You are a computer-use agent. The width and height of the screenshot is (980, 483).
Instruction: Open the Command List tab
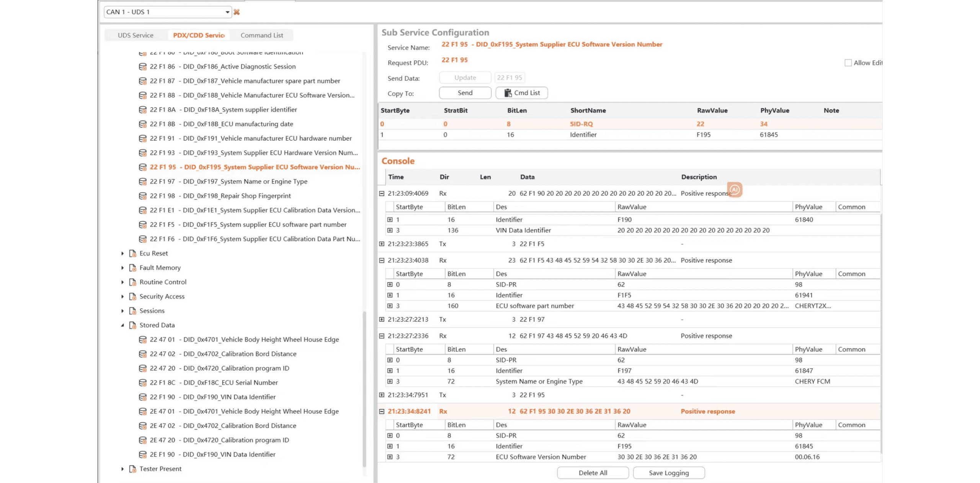tap(261, 35)
